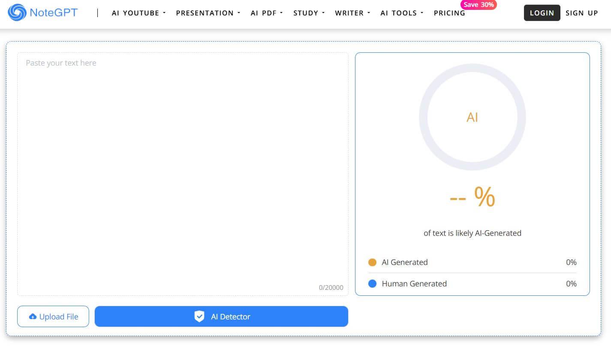Click the orange AI Generated dot
This screenshot has height=364, width=611.
tap(372, 262)
